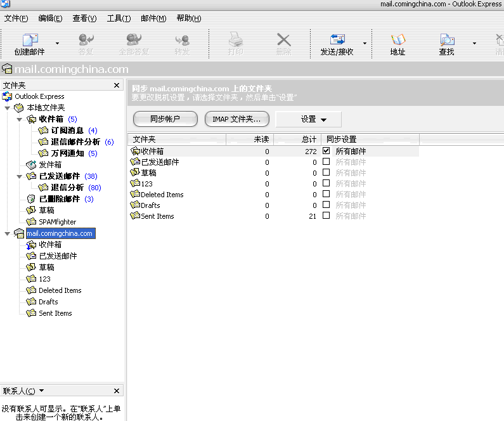Open the 查看(V) menu
The image size is (504, 421).
point(84,18)
